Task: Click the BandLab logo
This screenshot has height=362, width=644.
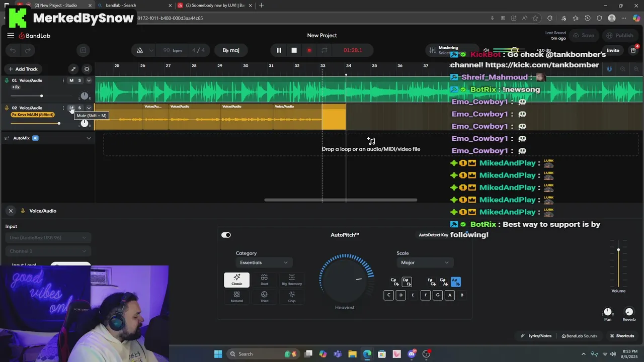Action: click(x=35, y=36)
